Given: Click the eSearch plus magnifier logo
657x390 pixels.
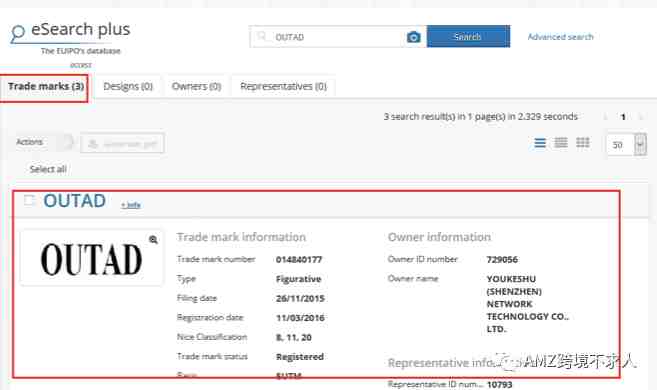Looking at the screenshot, I should pos(18,34).
